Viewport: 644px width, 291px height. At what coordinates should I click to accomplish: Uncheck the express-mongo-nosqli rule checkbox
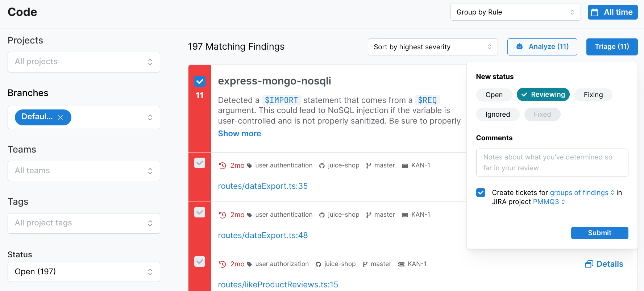click(x=200, y=81)
